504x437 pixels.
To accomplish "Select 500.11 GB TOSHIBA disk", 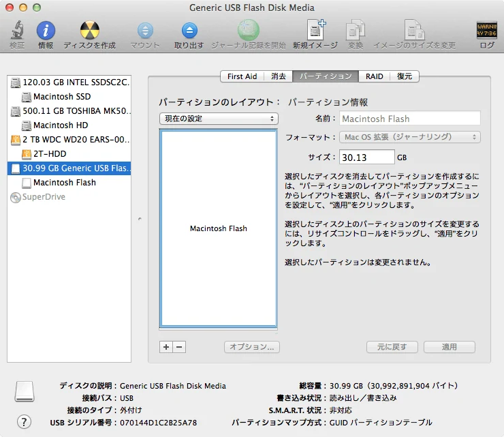I will tap(69, 111).
